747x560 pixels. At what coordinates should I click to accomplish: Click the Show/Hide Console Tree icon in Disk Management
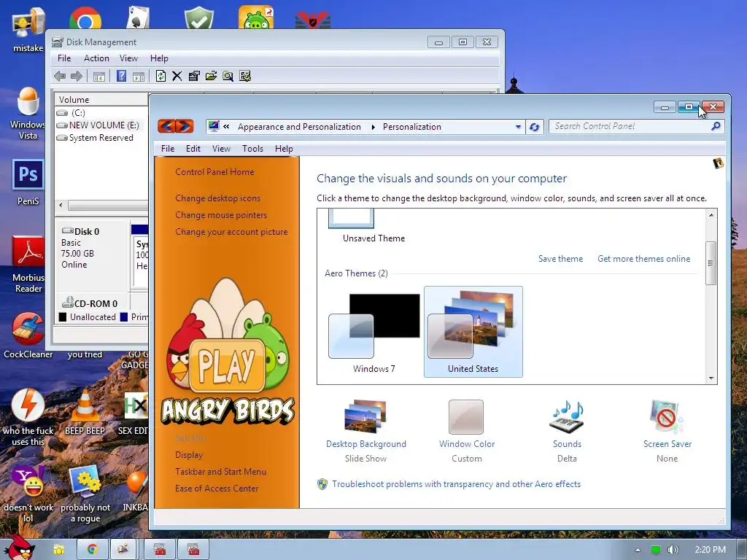tap(99, 76)
